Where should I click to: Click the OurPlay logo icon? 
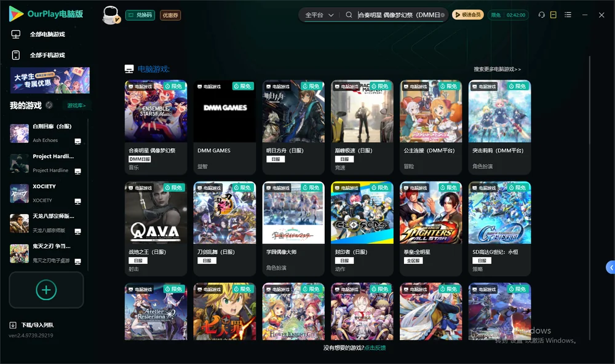[x=16, y=14]
